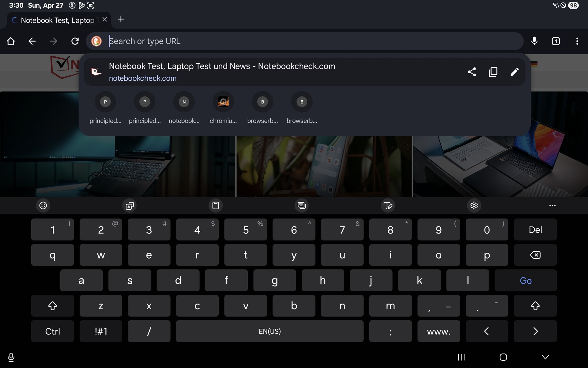Reload the current page
This screenshot has height=368, width=588.
(75, 41)
